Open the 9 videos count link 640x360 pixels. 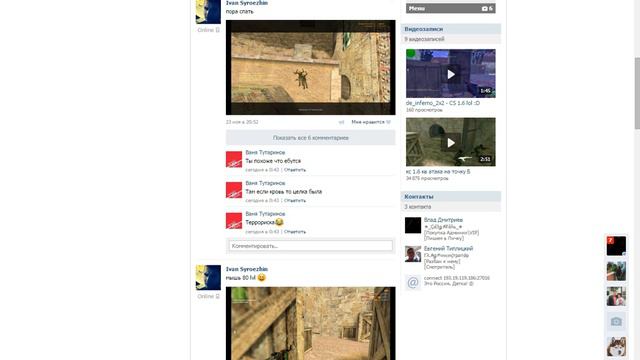[424, 39]
